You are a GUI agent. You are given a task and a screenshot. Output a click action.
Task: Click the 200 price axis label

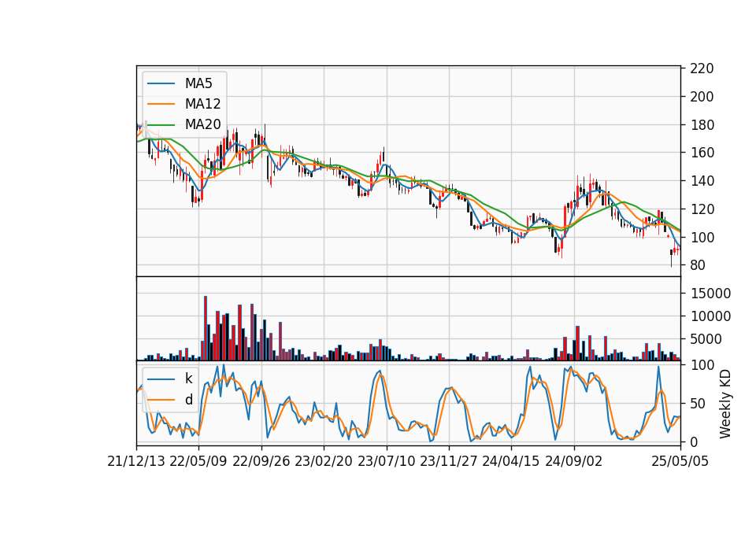pos(702,97)
